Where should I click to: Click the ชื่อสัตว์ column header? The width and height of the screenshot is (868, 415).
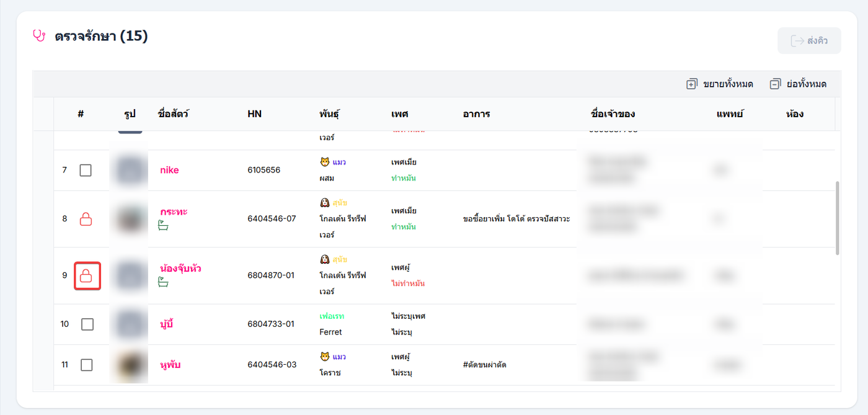174,114
